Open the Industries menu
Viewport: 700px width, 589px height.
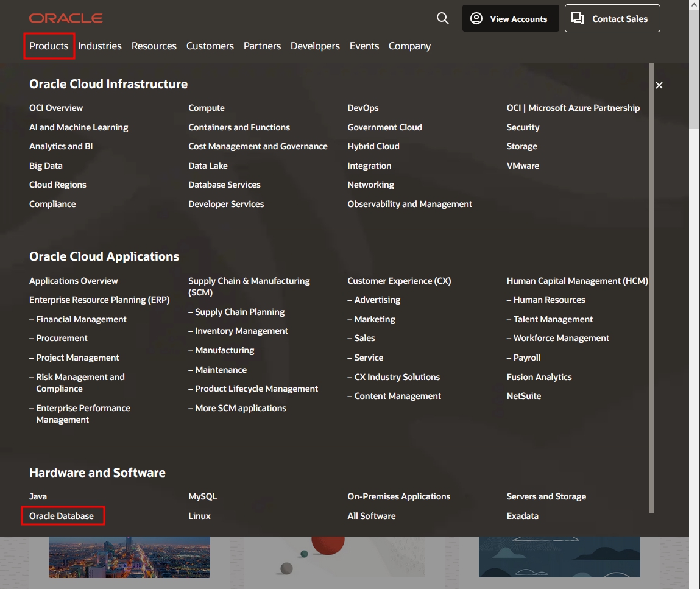pyautogui.click(x=99, y=46)
